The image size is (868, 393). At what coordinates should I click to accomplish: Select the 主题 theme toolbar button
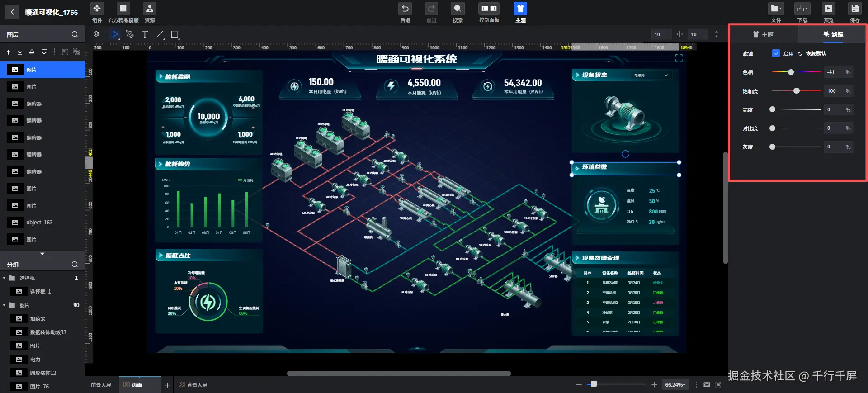pyautogui.click(x=520, y=12)
